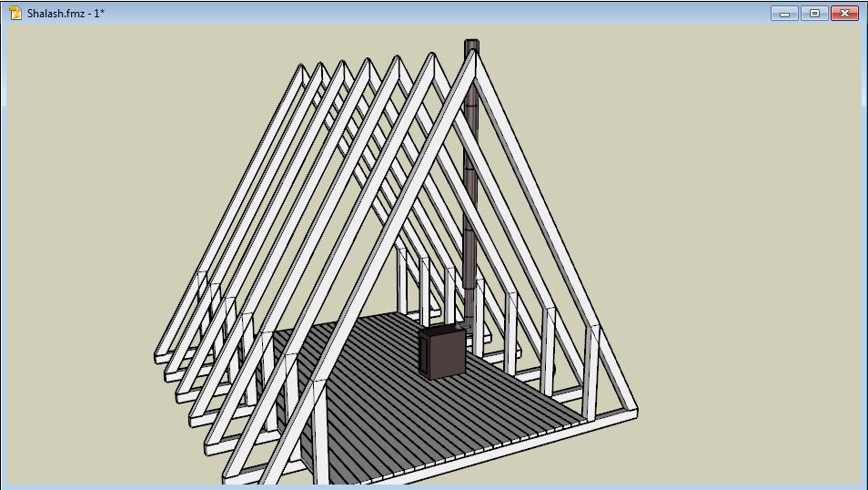Select the dark stove box on the floor
The height and width of the screenshot is (490, 868).
click(x=440, y=353)
